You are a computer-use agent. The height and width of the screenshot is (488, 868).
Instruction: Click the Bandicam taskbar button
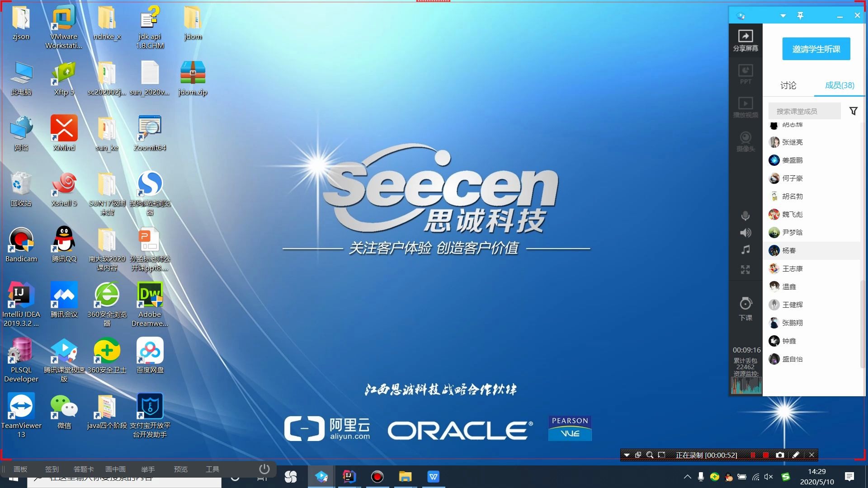(x=377, y=477)
